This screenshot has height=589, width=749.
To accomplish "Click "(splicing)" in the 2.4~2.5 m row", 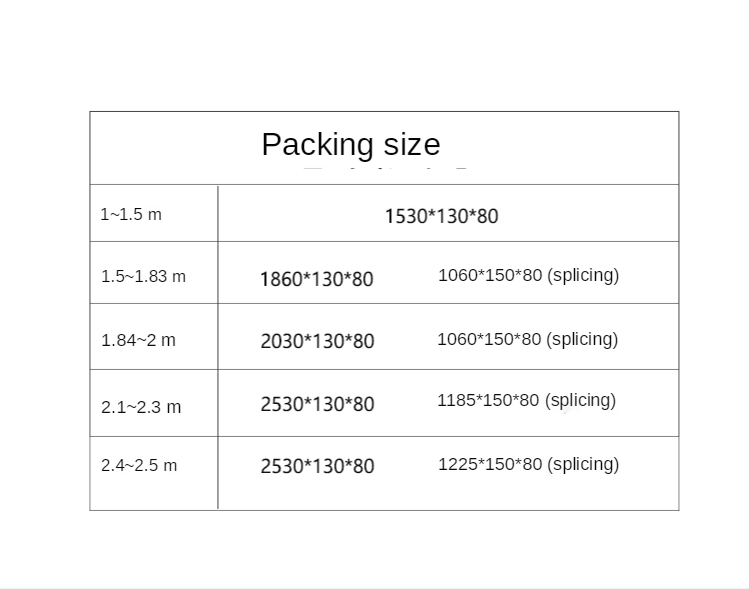I will point(583,464).
